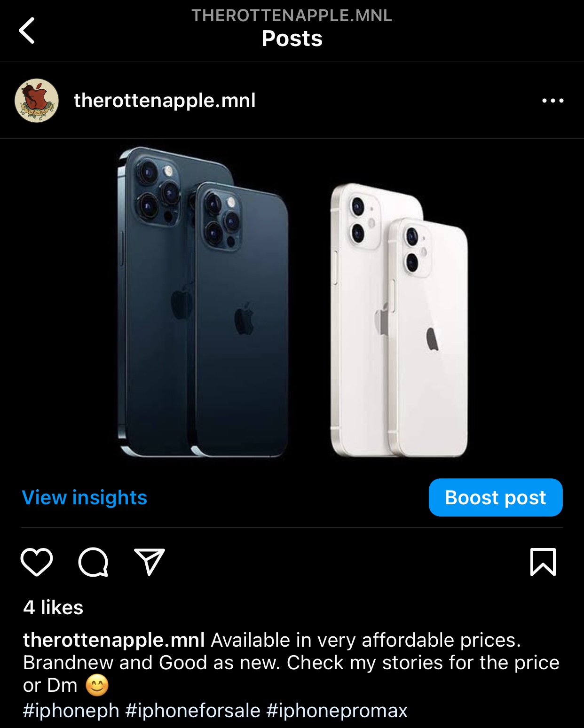Tap the back arrow icon
This screenshot has width=584, height=728.
coord(27,31)
